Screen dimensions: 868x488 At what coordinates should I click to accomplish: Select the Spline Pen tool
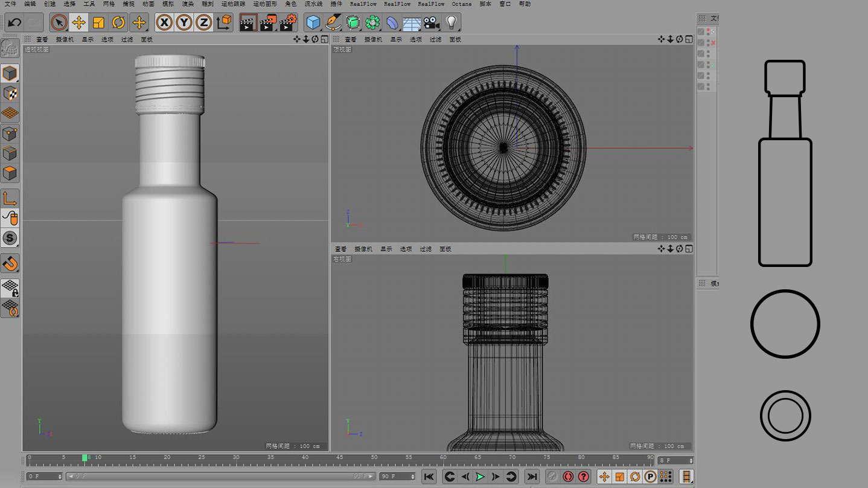tap(333, 23)
